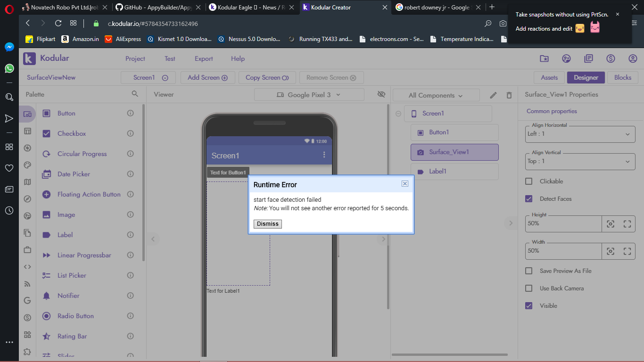The width and height of the screenshot is (644, 362).
Task: Open the Project menu
Action: tap(135, 58)
